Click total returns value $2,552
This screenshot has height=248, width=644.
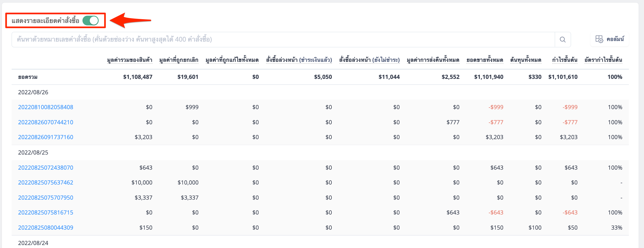(451, 77)
